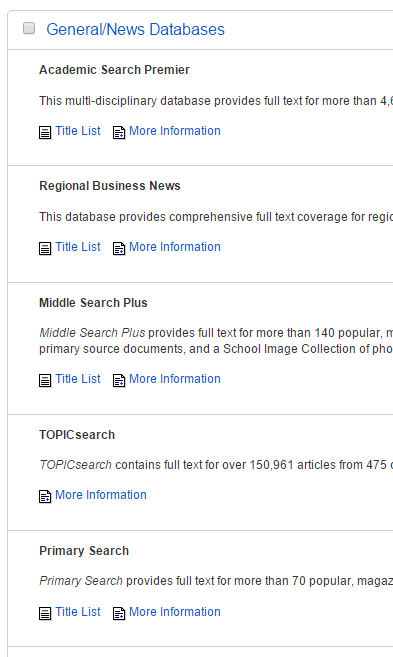
Task: Click Title List icon under Academic Search Premier
Action: tap(45, 133)
